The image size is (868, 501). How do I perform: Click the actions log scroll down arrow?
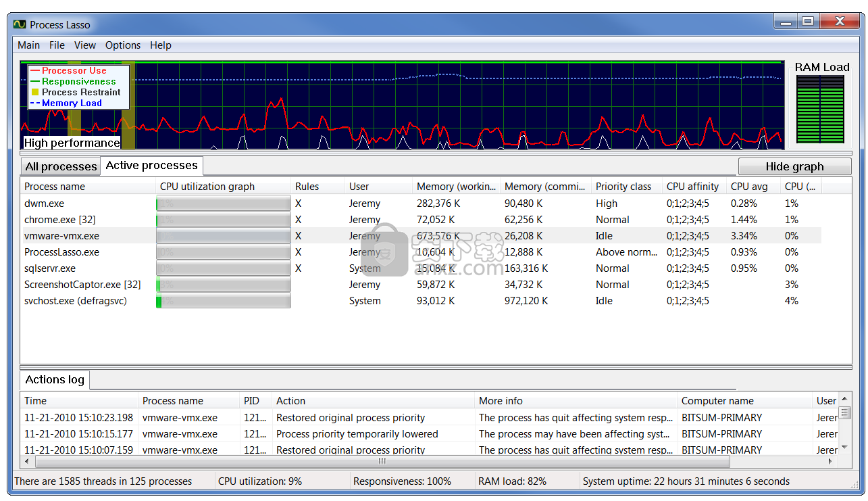(x=844, y=448)
